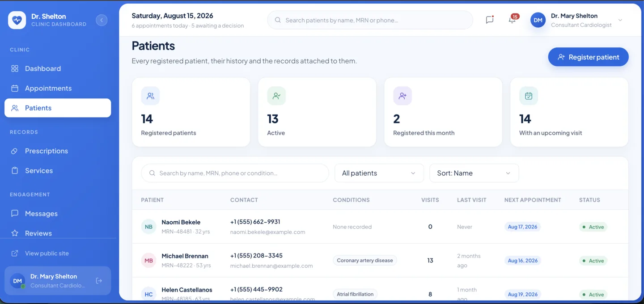Click the sidebar footer Dr. Mary Shelton profile card
Viewport: 644px width, 304px height.
click(58, 281)
